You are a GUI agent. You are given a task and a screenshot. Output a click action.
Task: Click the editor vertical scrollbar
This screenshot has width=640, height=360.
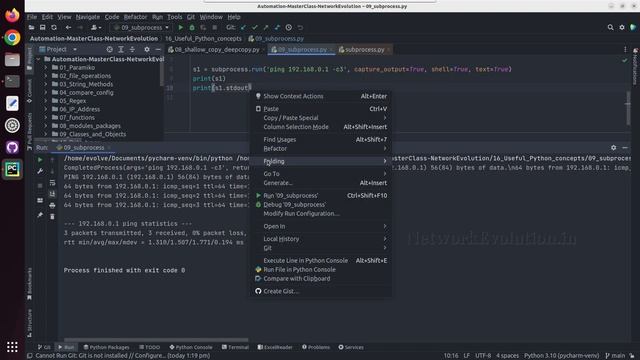point(628,108)
